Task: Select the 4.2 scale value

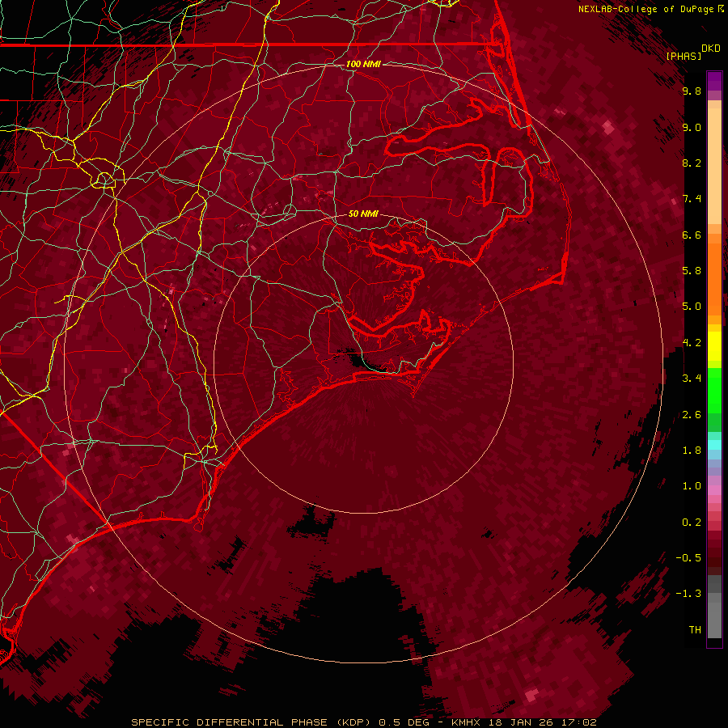Action: (692, 343)
